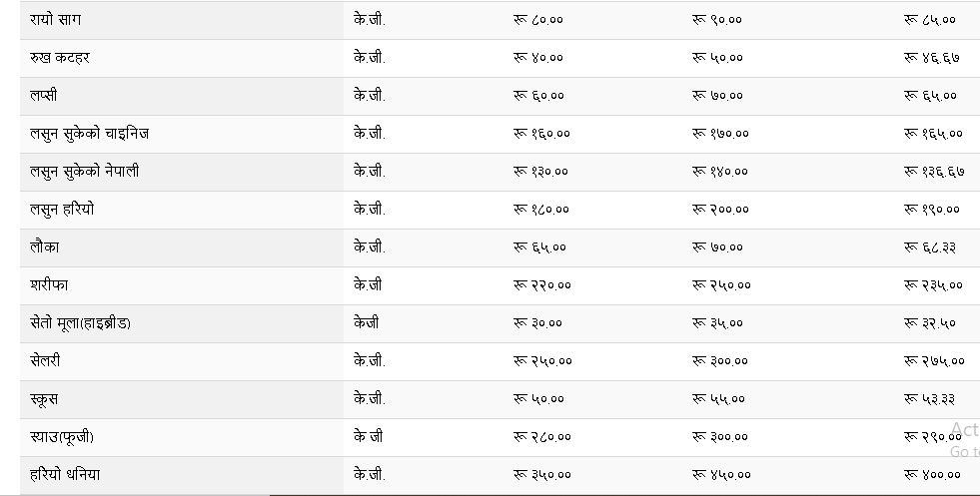Click the रू ६८.३३ average price

[930, 248]
